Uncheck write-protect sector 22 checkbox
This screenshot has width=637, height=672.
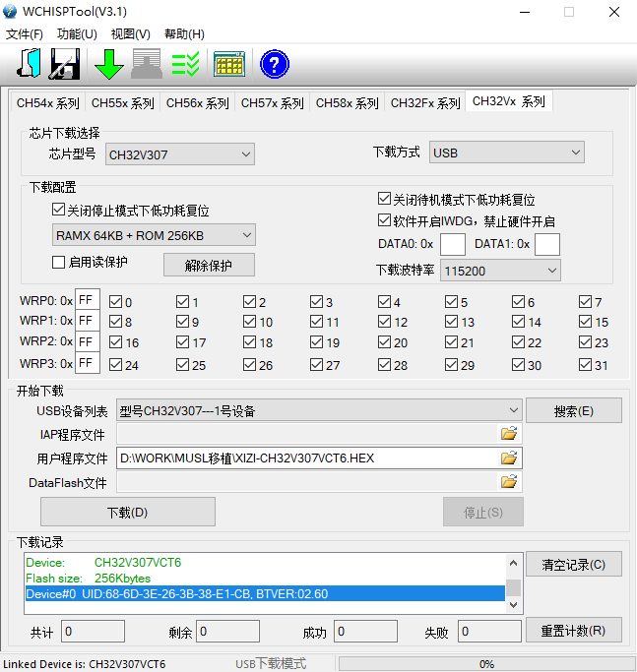(518, 342)
